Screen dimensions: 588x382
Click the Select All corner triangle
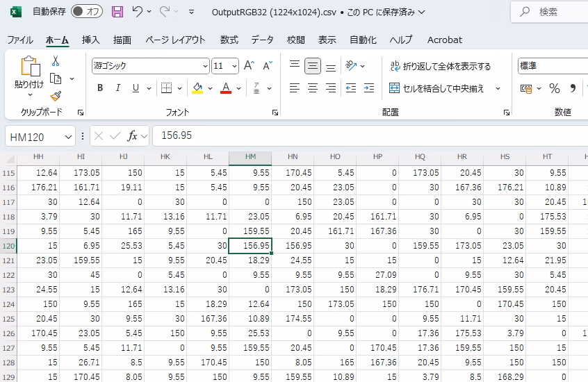10,159
